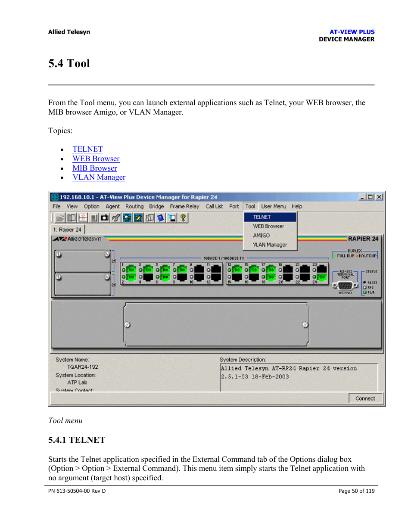Viewport: 411px width, 532px height.
Task: Open the File menu
Action: coord(56,206)
